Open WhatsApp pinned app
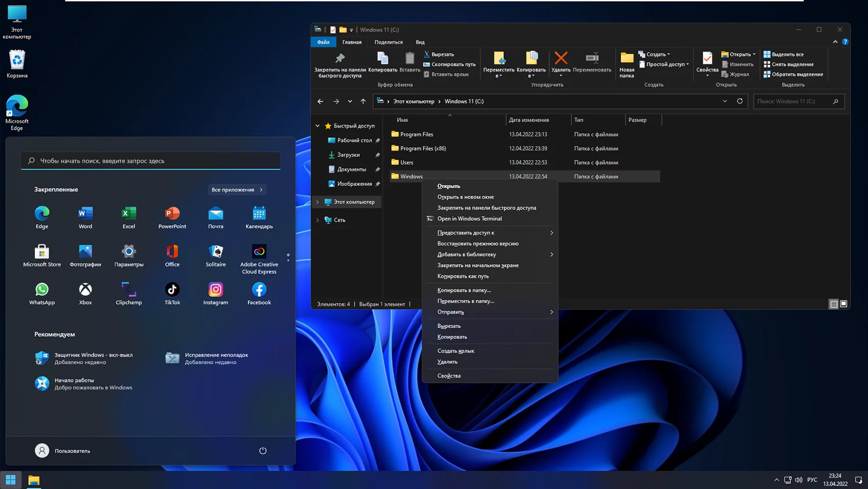 tap(42, 290)
